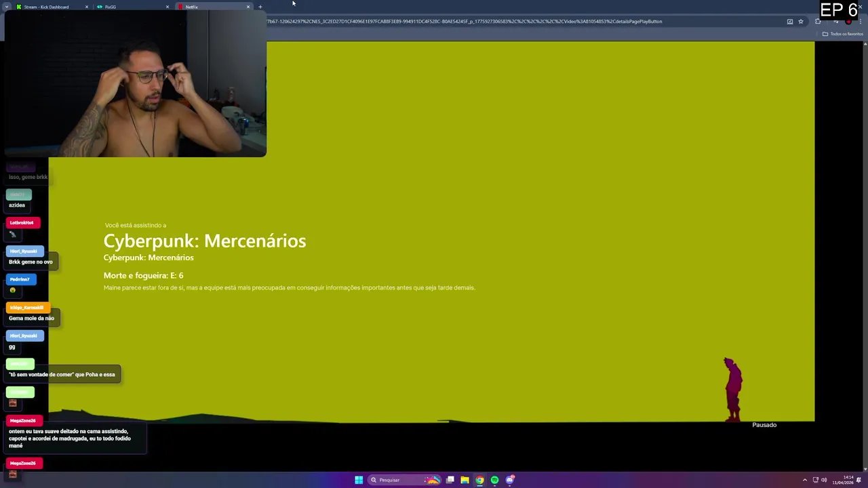
Task: Open Task View on the taskbar
Action: pyautogui.click(x=450, y=480)
